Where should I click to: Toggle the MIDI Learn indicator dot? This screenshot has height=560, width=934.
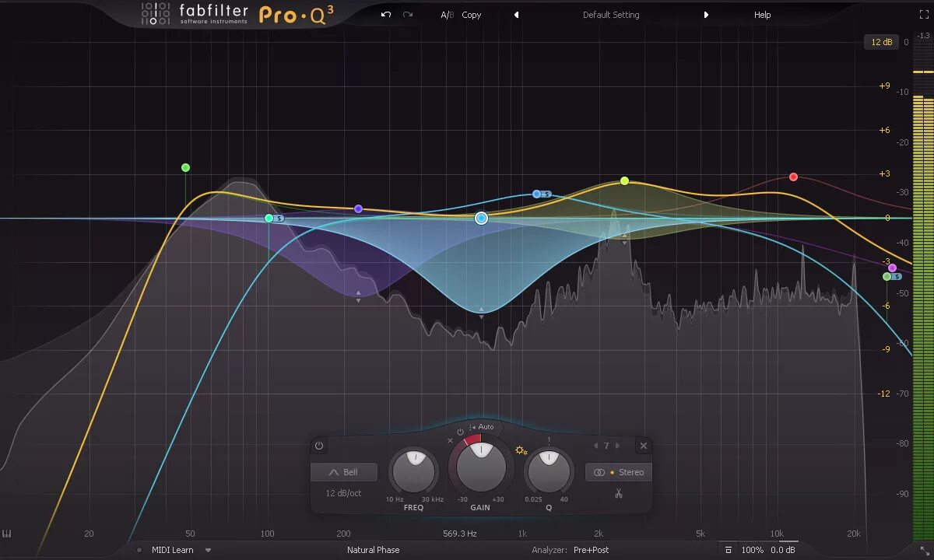[x=140, y=550]
